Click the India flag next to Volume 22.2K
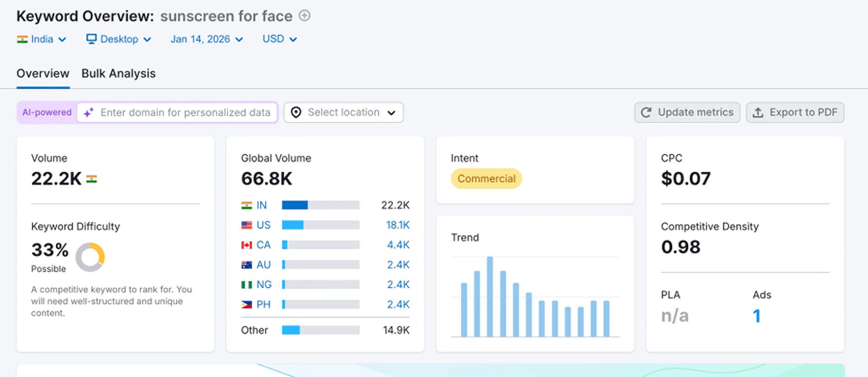Image resolution: width=868 pixels, height=377 pixels. 91,179
